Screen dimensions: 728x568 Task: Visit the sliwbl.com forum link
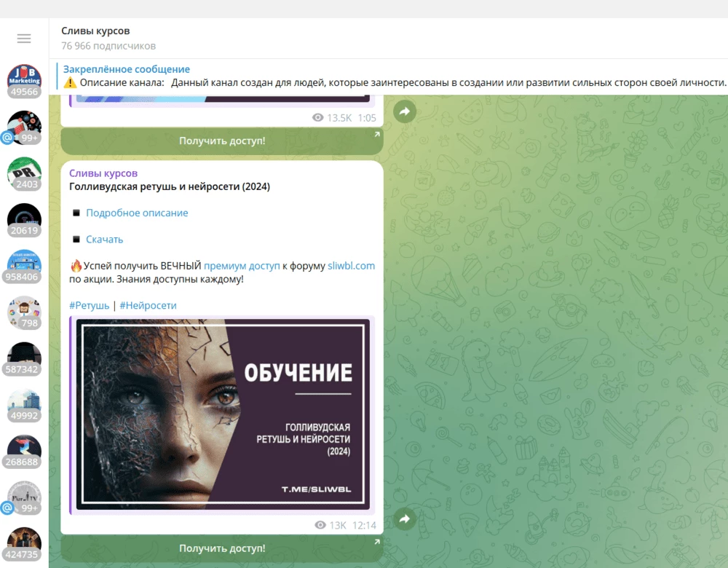point(351,266)
